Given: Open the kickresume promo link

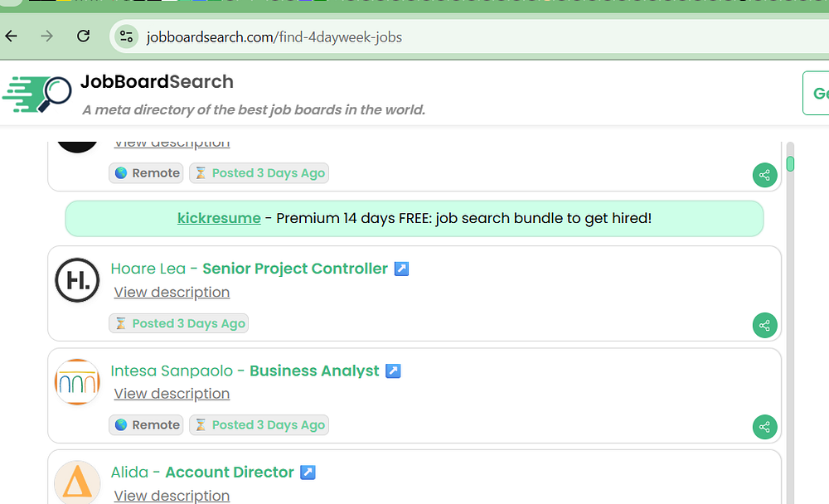Looking at the screenshot, I should coord(219,218).
